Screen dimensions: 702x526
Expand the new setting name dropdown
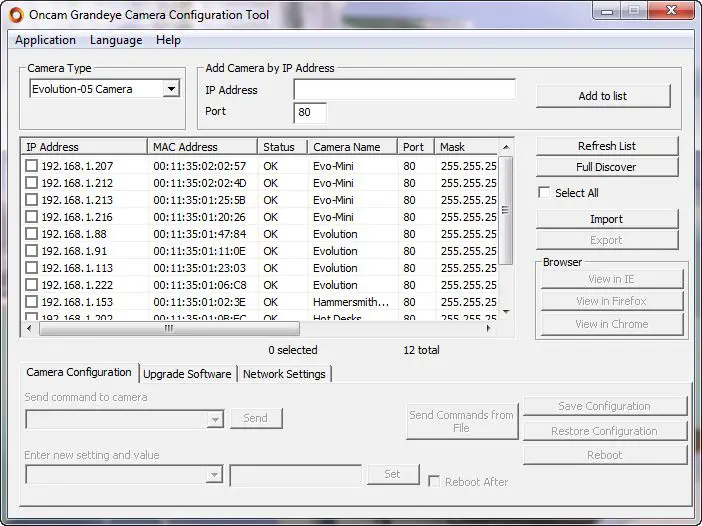tap(214, 475)
